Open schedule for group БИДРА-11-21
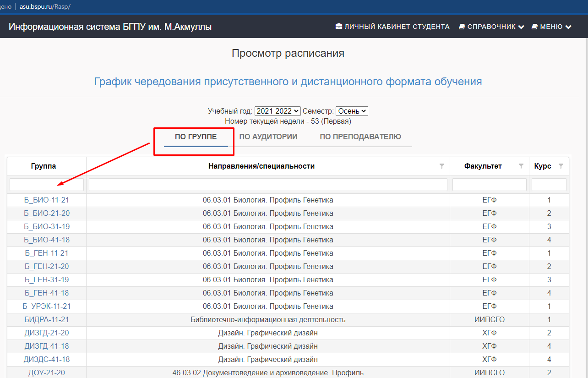Screen dimensions: 588x378 tap(47, 319)
